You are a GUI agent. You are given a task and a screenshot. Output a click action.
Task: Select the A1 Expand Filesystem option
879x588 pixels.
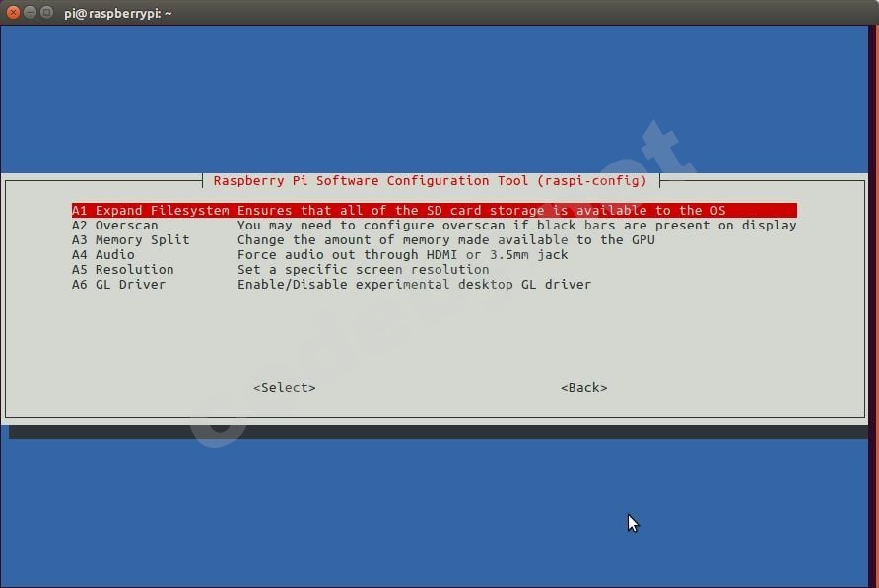pyautogui.click(x=434, y=210)
